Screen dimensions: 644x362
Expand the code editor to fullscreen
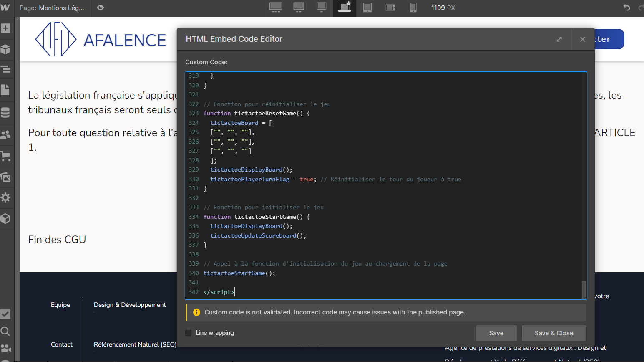(559, 39)
